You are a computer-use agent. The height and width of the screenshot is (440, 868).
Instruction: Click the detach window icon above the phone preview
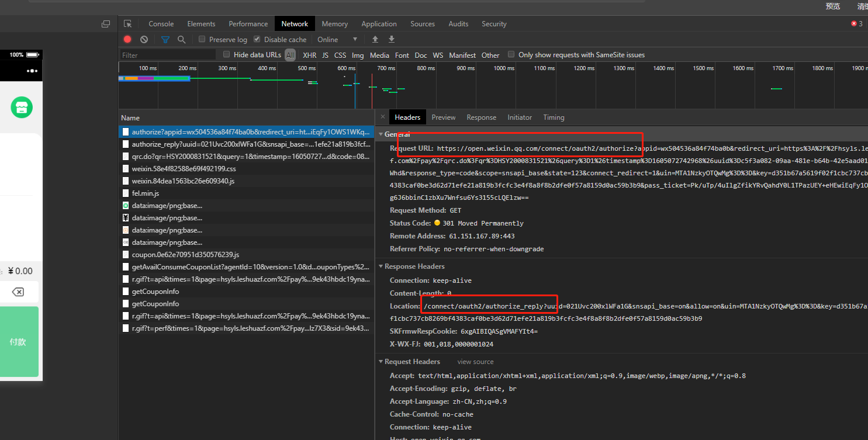106,24
